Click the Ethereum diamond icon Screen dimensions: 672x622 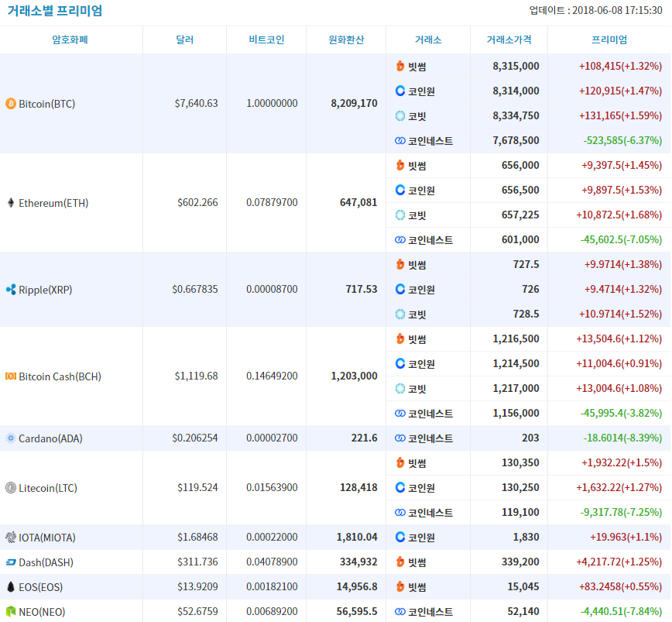pyautogui.click(x=11, y=203)
